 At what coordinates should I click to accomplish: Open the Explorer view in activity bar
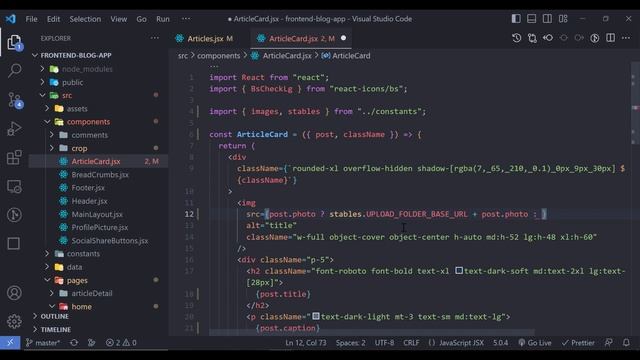tap(14, 42)
